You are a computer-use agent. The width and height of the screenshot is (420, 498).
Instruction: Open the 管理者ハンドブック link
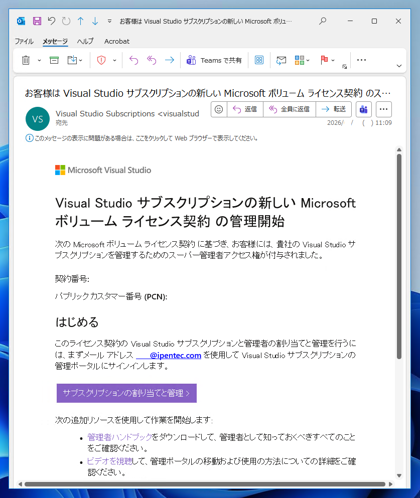120,437
